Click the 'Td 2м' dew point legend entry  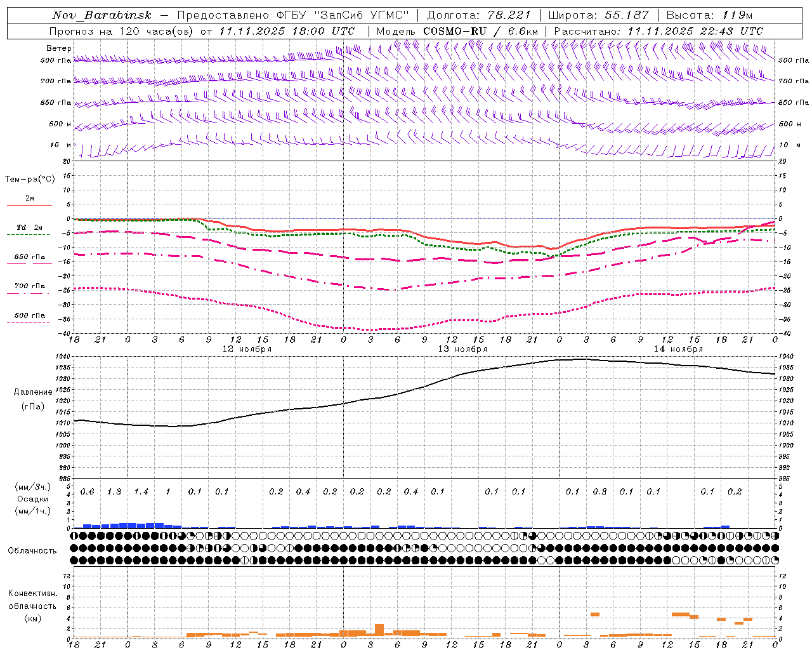click(29, 227)
